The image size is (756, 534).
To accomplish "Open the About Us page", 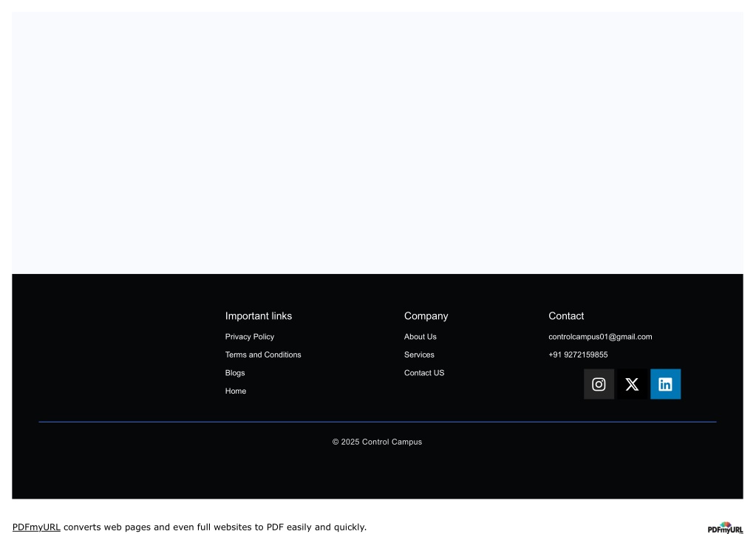I will coord(420,337).
